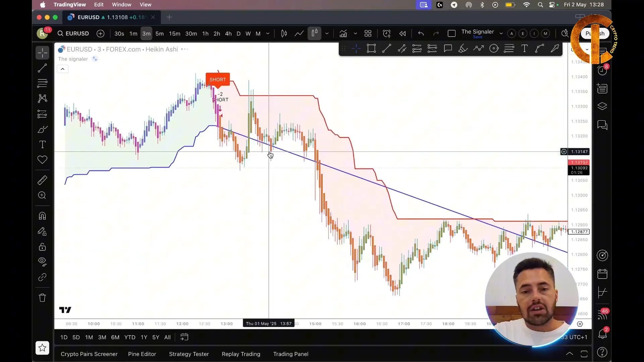
Task: Open the forecasting and measurement tools
Action: (x=42, y=114)
